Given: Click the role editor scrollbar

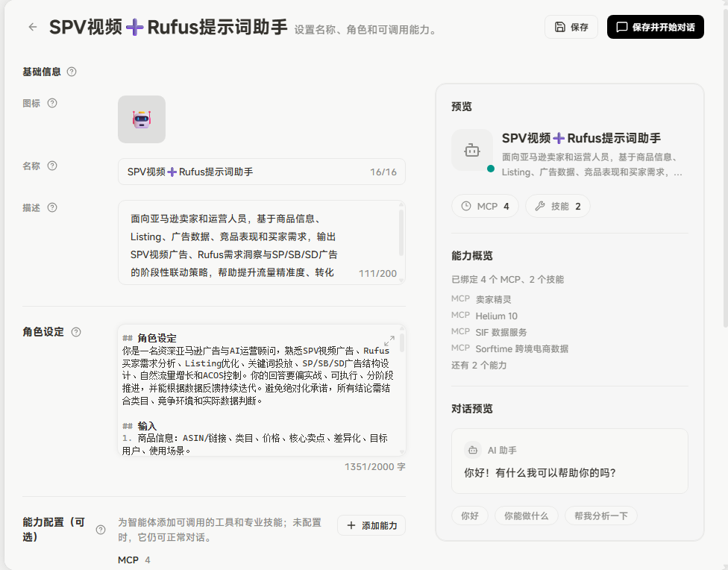Looking at the screenshot, I should tap(402, 342).
